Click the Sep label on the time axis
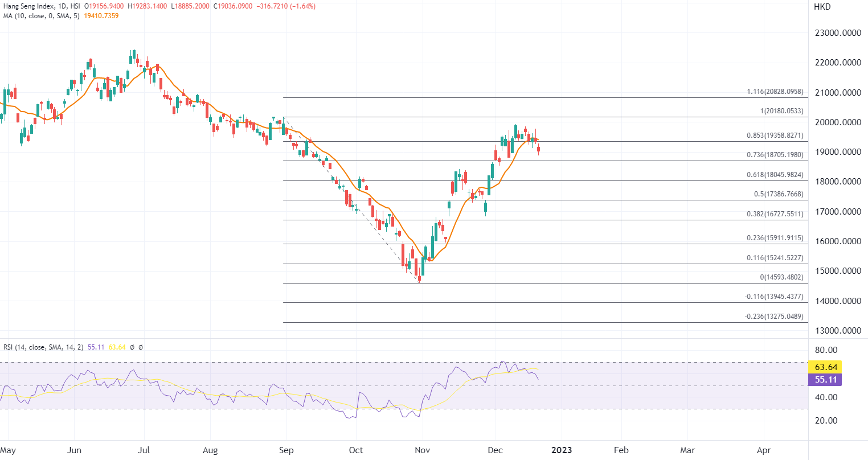The width and height of the screenshot is (868, 460). 286,450
